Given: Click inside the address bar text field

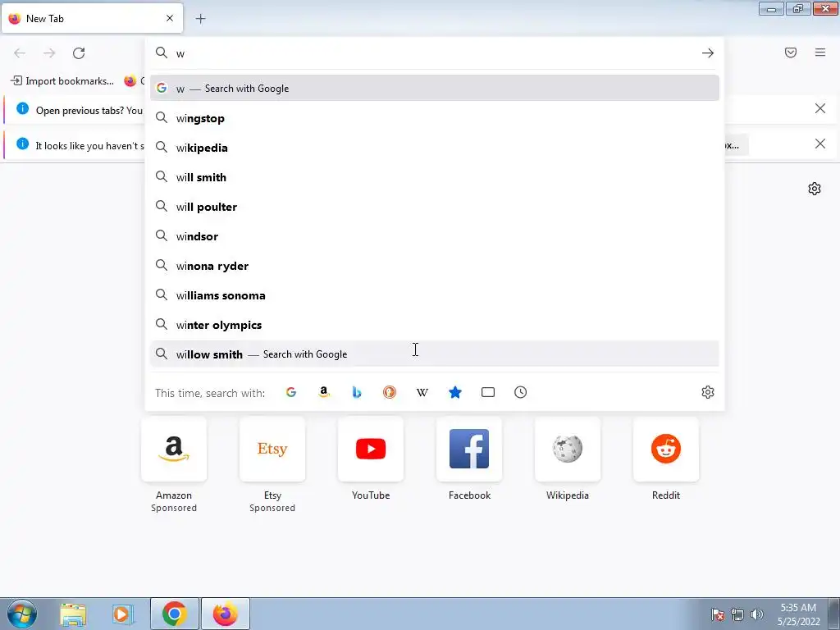Looking at the screenshot, I should point(434,53).
